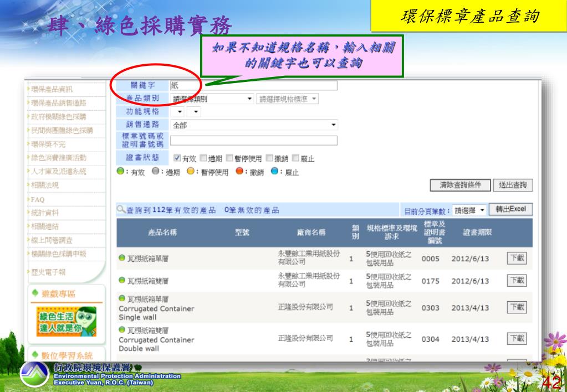Open 線上問卷調查 sidebar item
The height and width of the screenshot is (392, 567).
[x=52, y=240]
